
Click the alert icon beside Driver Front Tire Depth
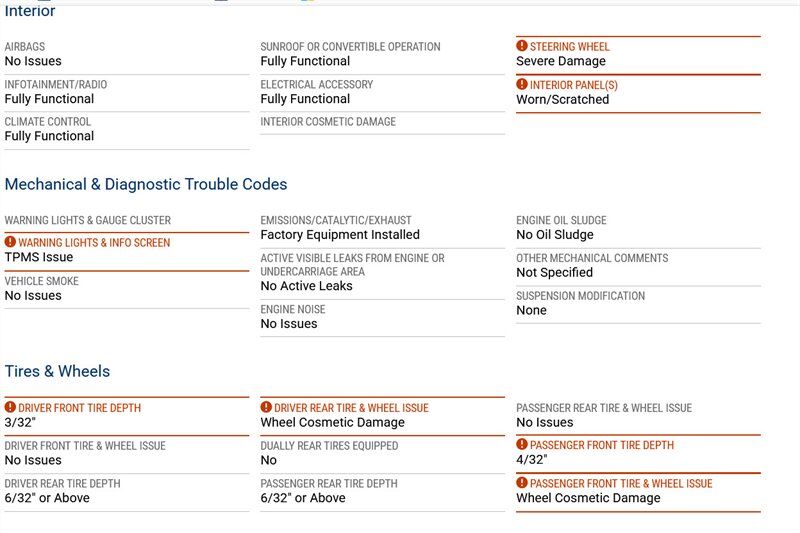click(x=10, y=408)
